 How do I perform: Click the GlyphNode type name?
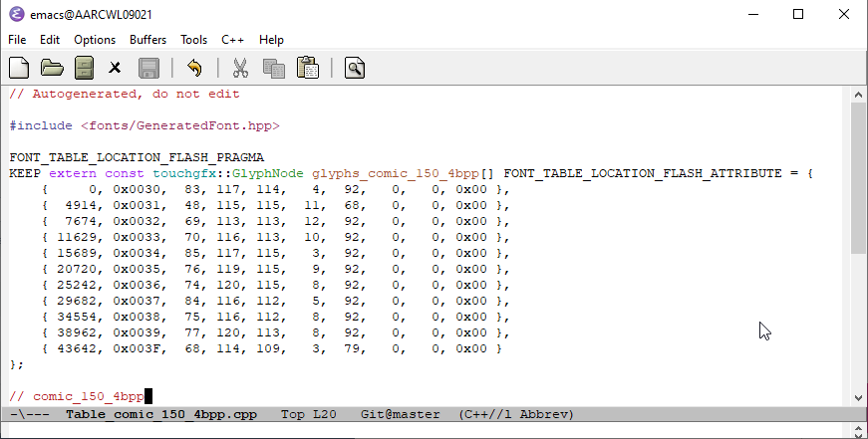click(x=267, y=173)
